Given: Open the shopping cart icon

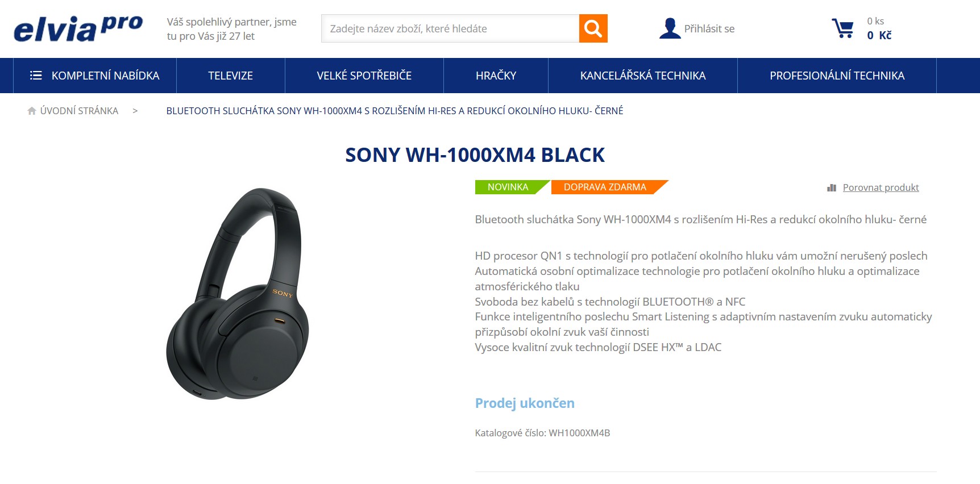Looking at the screenshot, I should (x=842, y=28).
